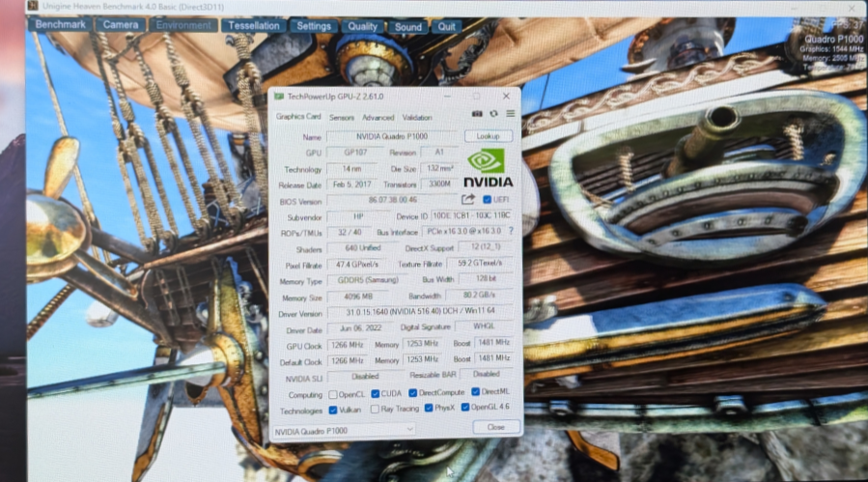
Task: Toggle the UEFI checkbox
Action: (487, 199)
